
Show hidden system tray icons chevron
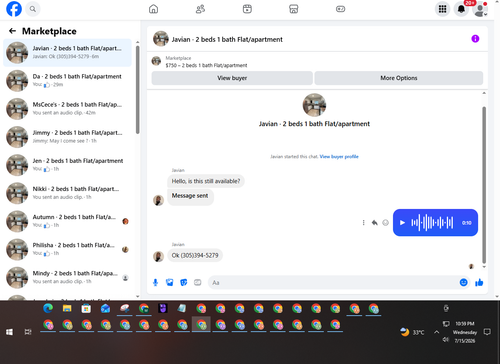(x=436, y=332)
